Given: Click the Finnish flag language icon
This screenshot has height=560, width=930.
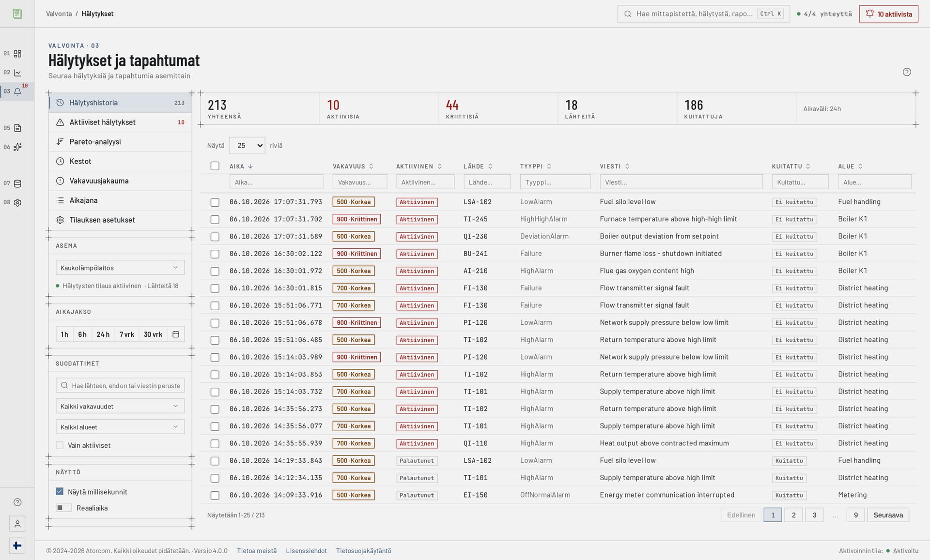Looking at the screenshot, I should tap(17, 546).
